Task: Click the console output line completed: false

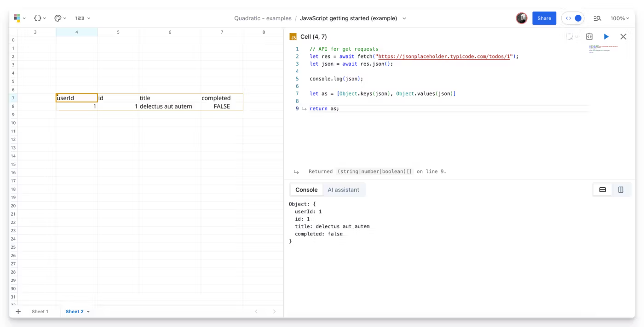Action: coord(319,234)
